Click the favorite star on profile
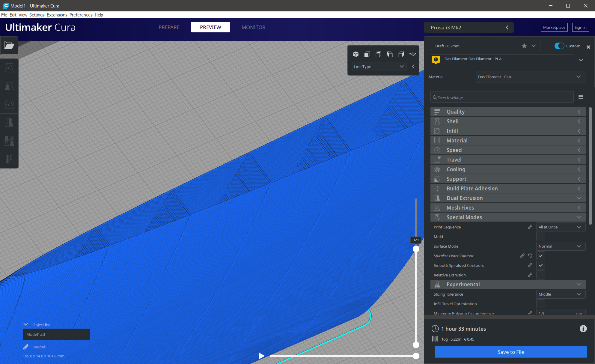Image resolution: width=595 pixels, height=364 pixels. tap(524, 46)
